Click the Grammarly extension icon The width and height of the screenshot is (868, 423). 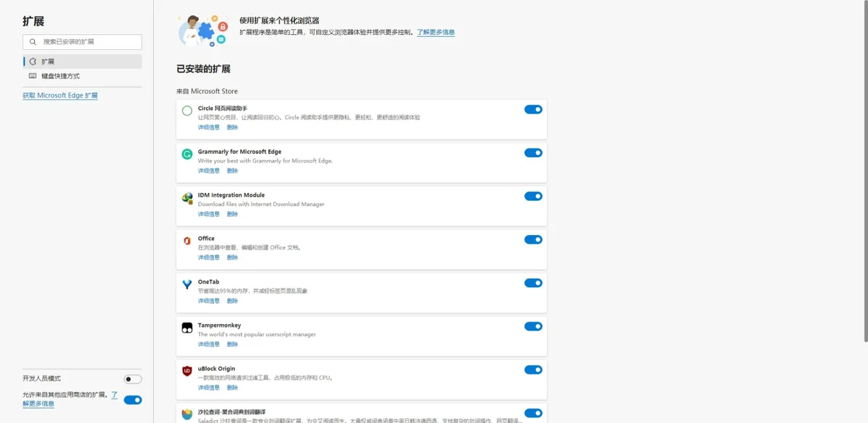tap(187, 154)
